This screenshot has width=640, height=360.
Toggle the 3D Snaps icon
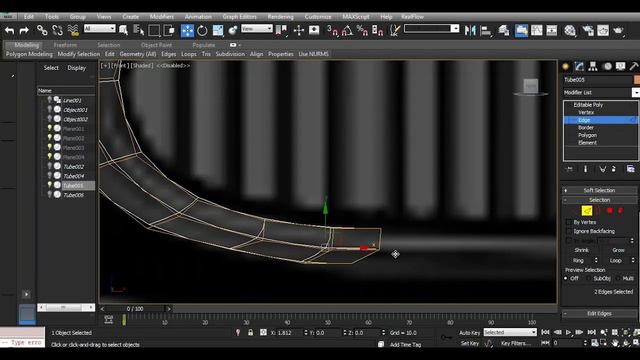[x=332, y=30]
